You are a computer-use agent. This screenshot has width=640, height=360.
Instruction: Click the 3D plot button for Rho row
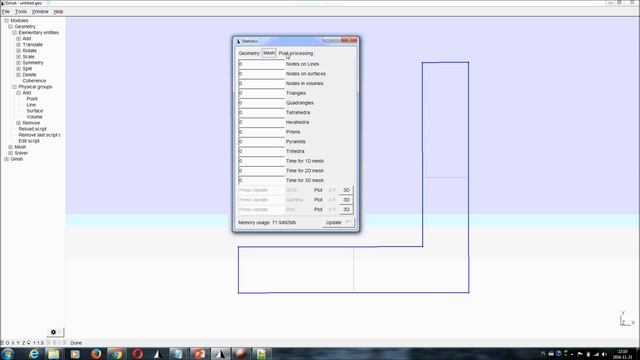346,209
